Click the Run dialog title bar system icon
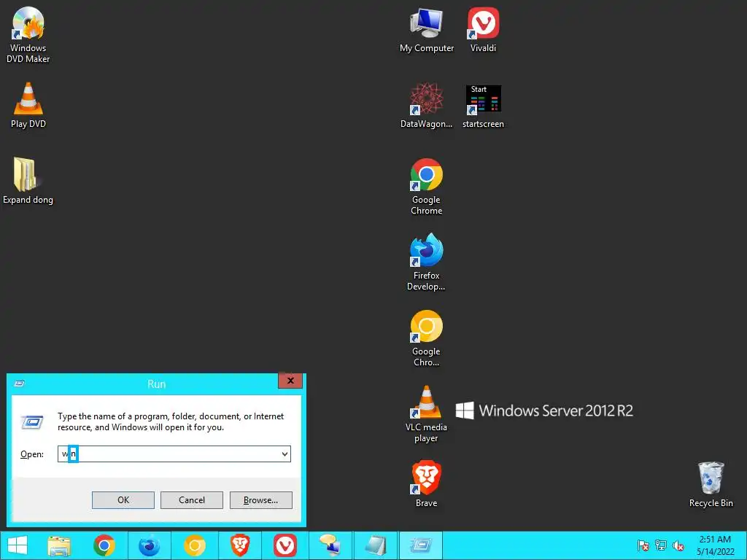Viewport: 747px width, 560px height. [20, 384]
